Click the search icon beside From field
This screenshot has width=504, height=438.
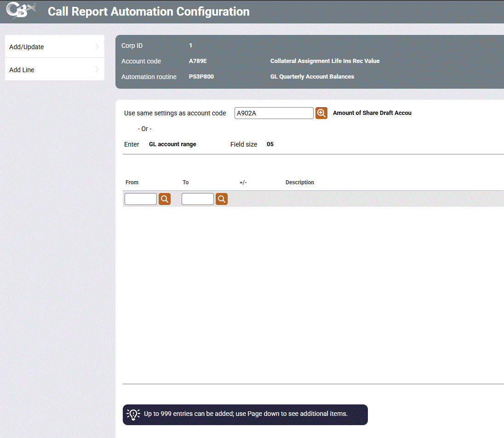tap(165, 199)
